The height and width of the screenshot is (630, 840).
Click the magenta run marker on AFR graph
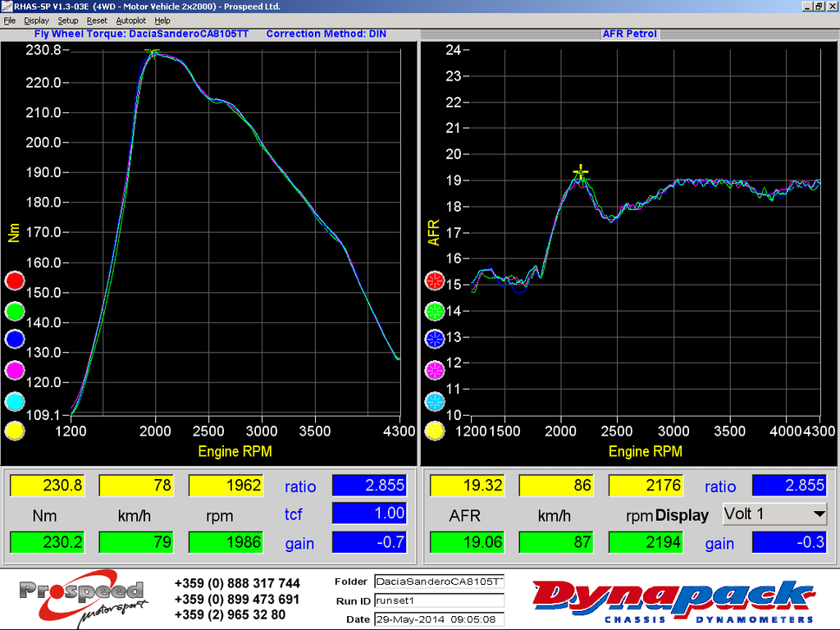tap(435, 371)
